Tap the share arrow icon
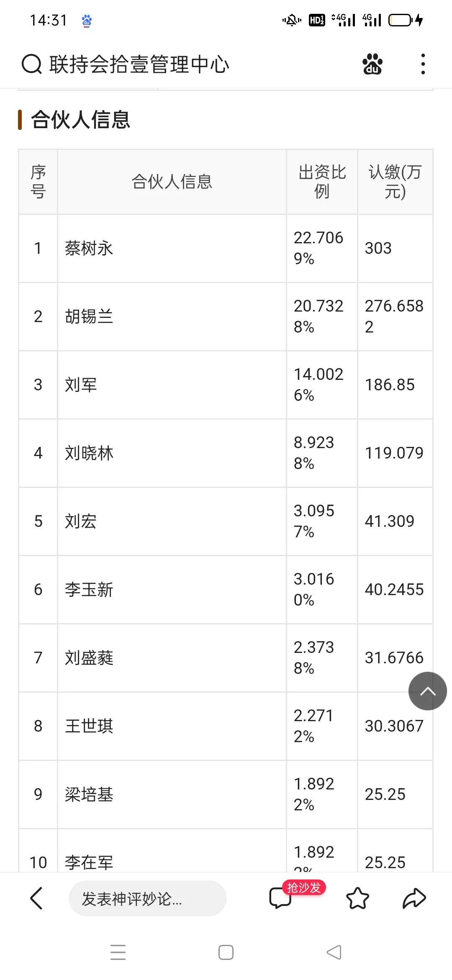Screen dimensions: 452x980 pyautogui.click(x=414, y=898)
